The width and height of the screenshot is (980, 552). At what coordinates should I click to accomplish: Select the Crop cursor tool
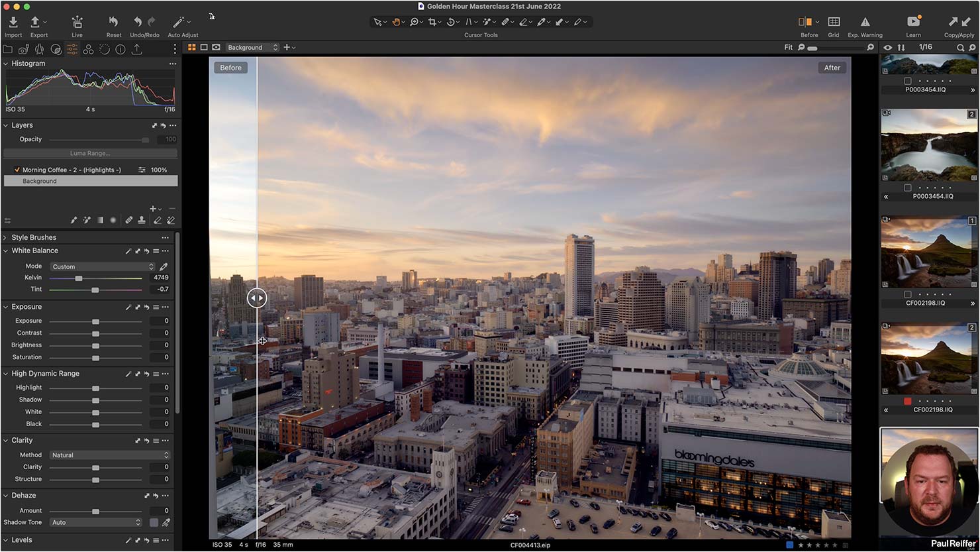click(432, 22)
